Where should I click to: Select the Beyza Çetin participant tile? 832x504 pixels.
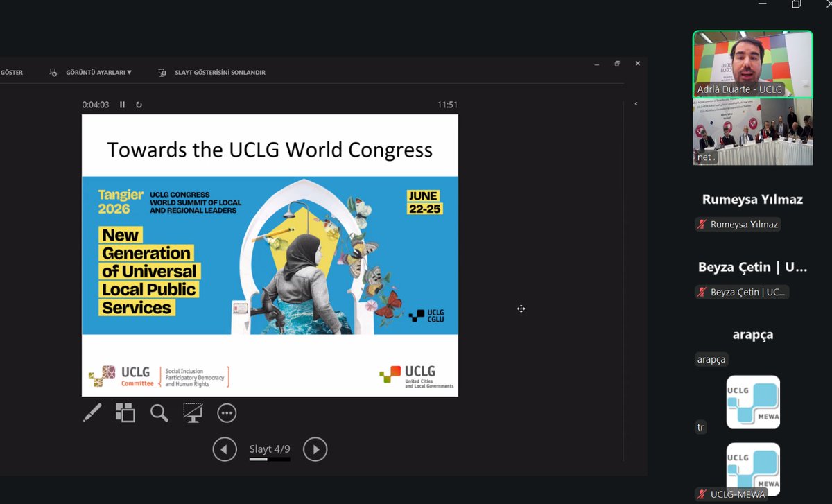[752, 268]
